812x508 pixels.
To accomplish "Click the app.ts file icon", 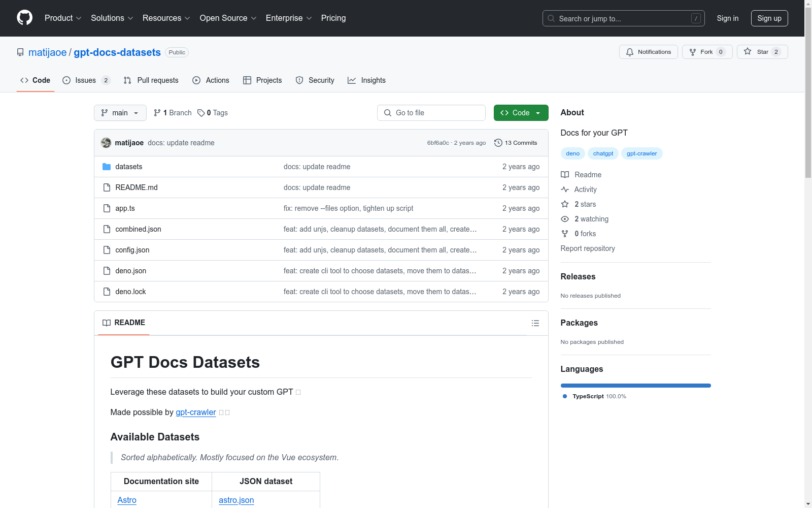I will (107, 208).
